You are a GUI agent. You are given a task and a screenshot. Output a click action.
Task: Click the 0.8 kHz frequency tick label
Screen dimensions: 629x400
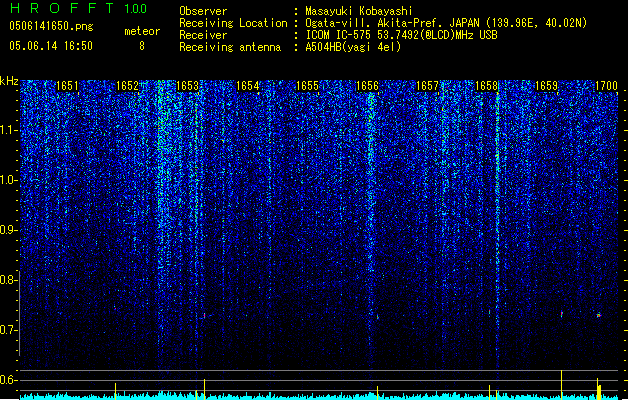(7, 280)
